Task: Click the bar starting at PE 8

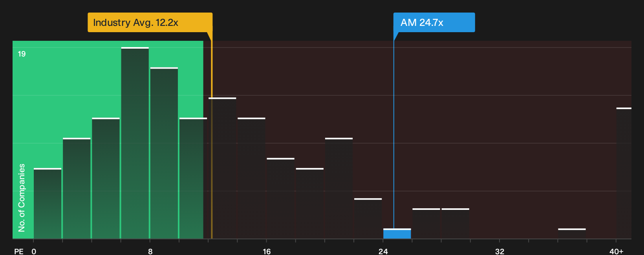Action: click(x=164, y=153)
